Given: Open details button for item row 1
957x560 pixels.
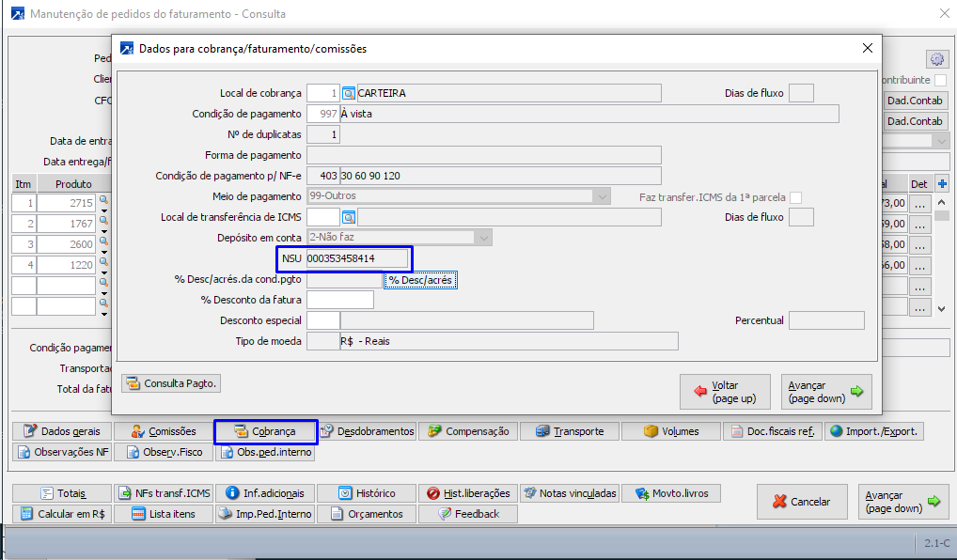Looking at the screenshot, I should click(x=919, y=203).
